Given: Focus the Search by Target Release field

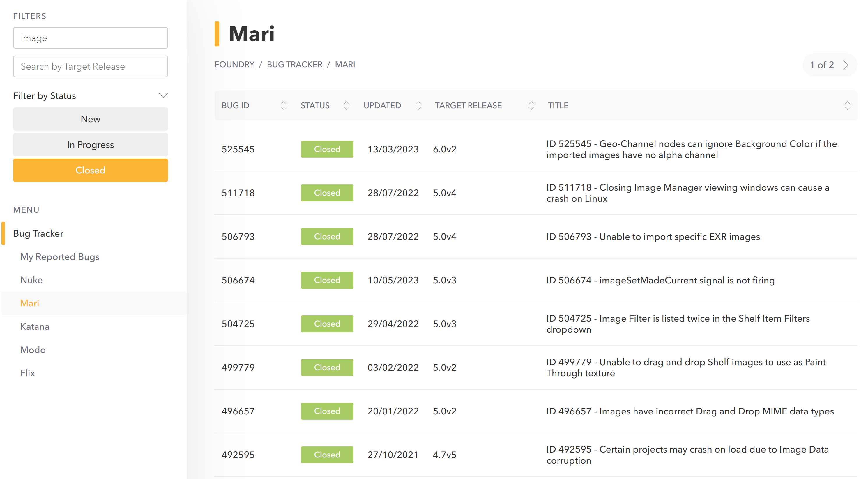Looking at the screenshot, I should pyautogui.click(x=90, y=66).
